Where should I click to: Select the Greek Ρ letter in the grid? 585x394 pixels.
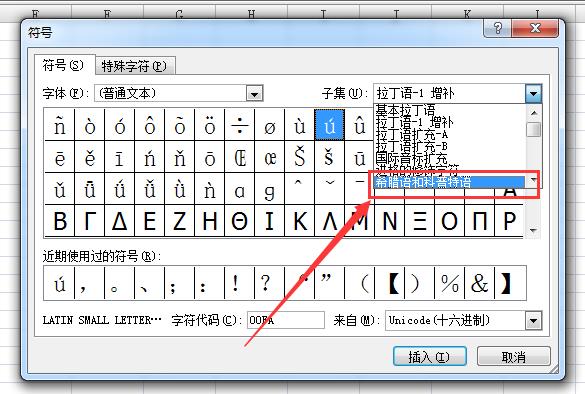[509, 221]
